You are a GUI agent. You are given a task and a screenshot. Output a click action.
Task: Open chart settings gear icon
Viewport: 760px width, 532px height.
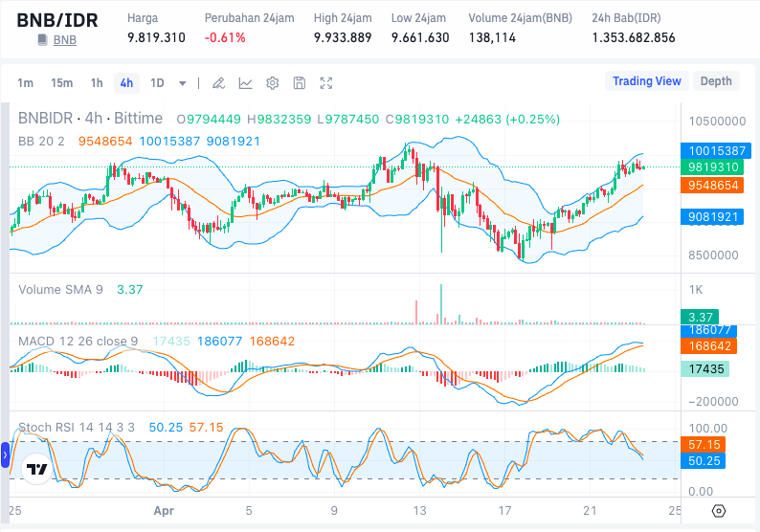coord(273,83)
